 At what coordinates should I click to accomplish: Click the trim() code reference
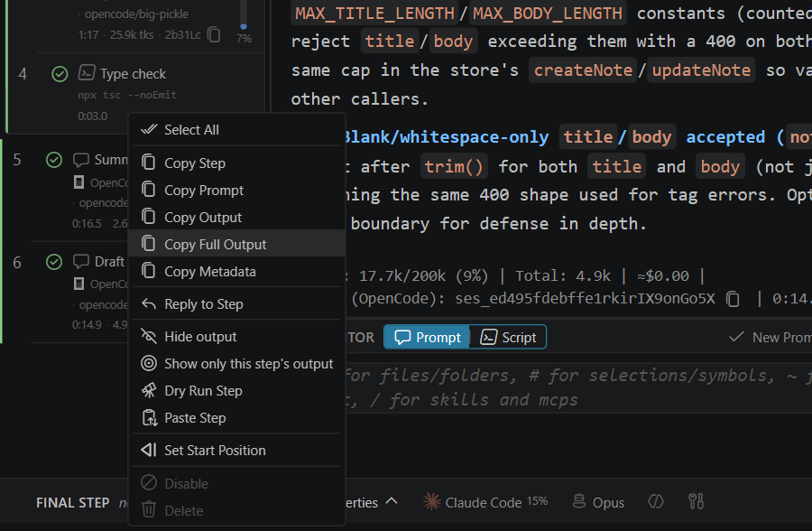(454, 166)
